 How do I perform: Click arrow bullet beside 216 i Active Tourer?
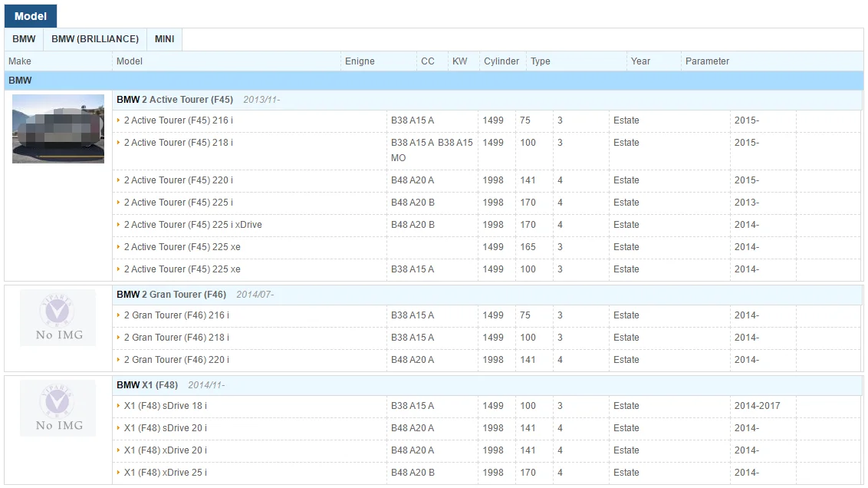click(118, 120)
